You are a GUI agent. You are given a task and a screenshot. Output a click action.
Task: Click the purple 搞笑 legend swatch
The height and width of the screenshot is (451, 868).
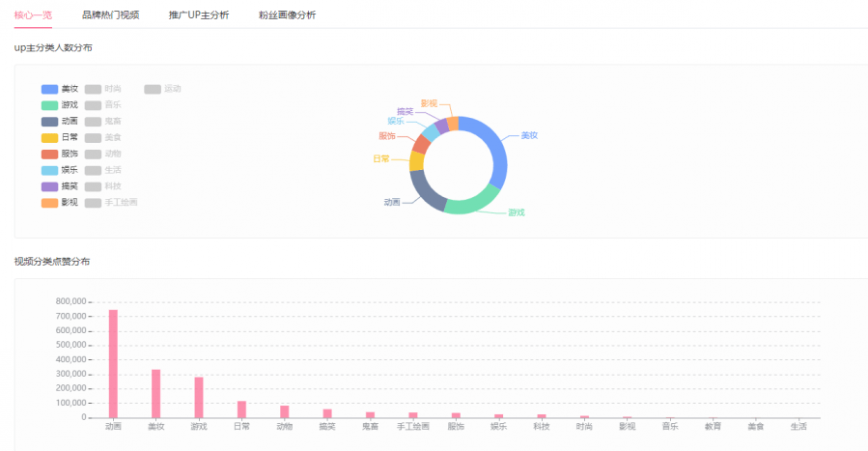point(50,186)
